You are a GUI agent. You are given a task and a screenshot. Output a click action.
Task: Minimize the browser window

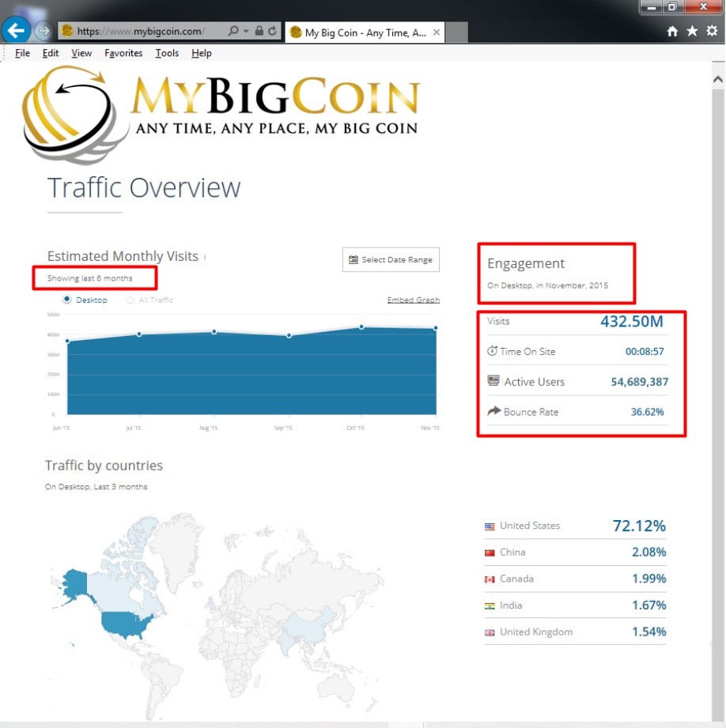pos(651,6)
